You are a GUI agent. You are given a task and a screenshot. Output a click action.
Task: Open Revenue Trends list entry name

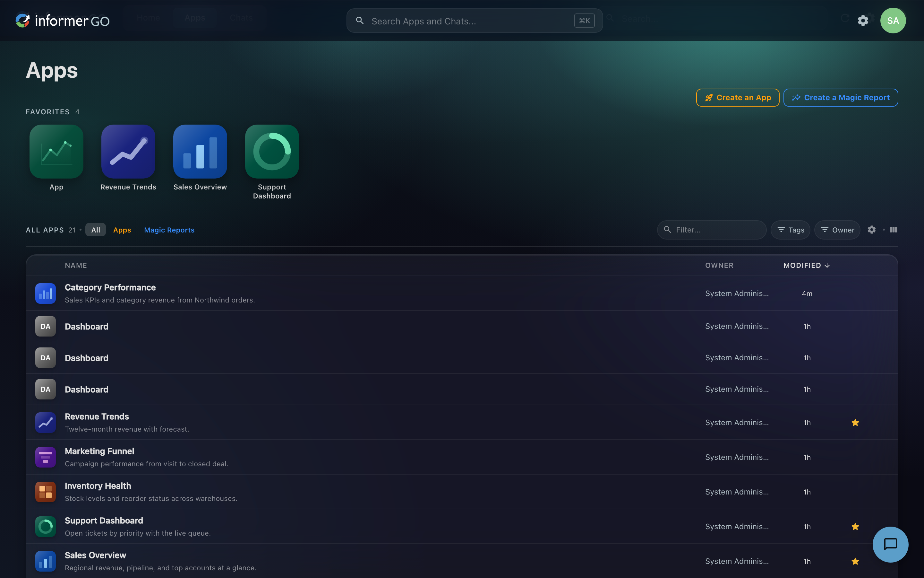tap(97, 417)
